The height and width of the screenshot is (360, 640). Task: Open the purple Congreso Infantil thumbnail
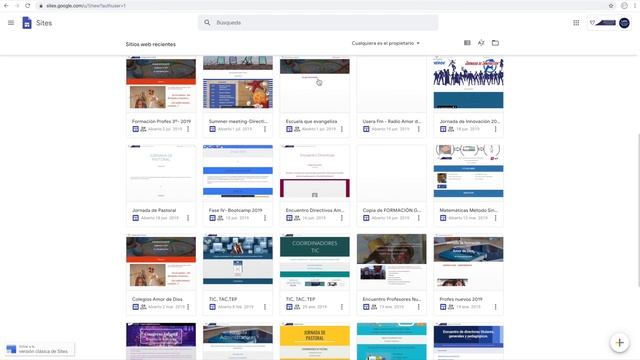pos(161,342)
